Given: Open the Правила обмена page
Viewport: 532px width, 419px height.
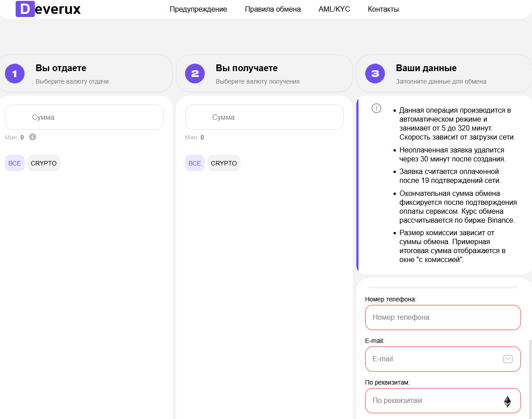Looking at the screenshot, I should pyautogui.click(x=273, y=9).
